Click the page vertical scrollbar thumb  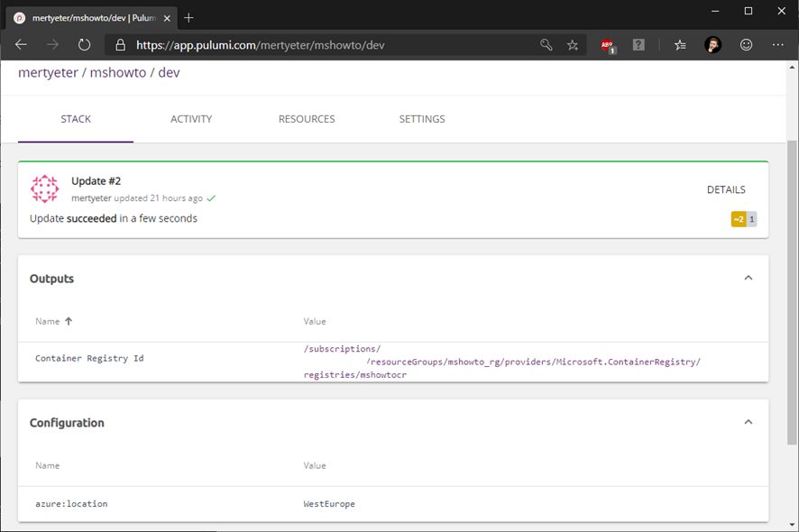pyautogui.click(x=792, y=292)
